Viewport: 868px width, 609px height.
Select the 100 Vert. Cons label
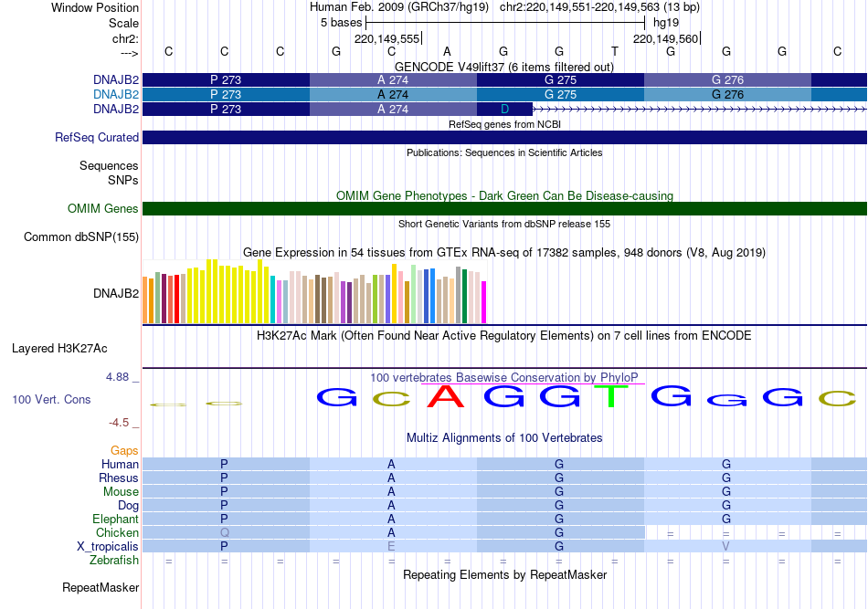coord(51,399)
